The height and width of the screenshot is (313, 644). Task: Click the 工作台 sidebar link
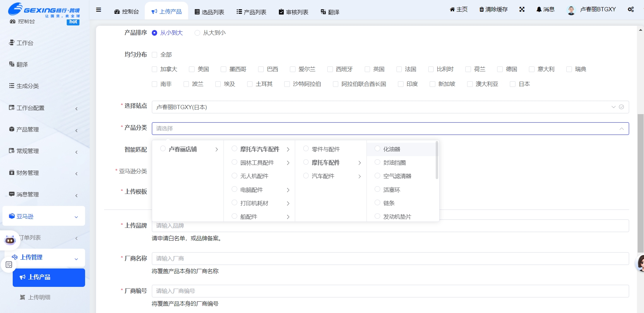25,43
